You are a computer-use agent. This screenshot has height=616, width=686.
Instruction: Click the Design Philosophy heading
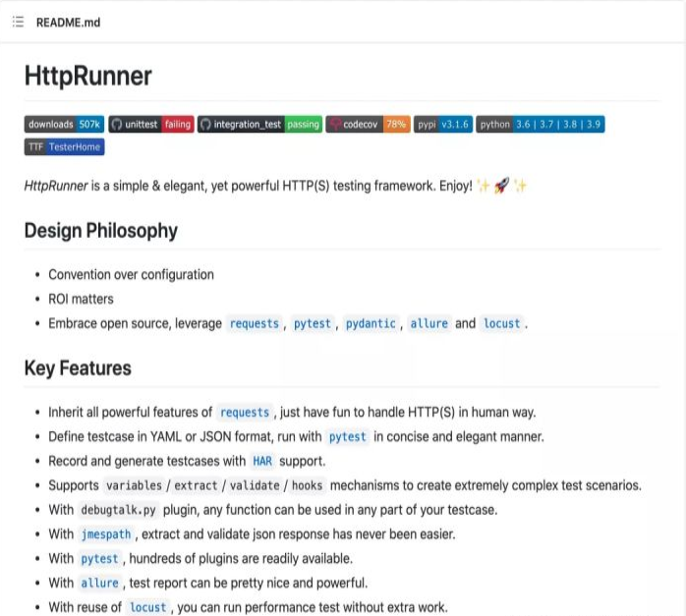(101, 231)
